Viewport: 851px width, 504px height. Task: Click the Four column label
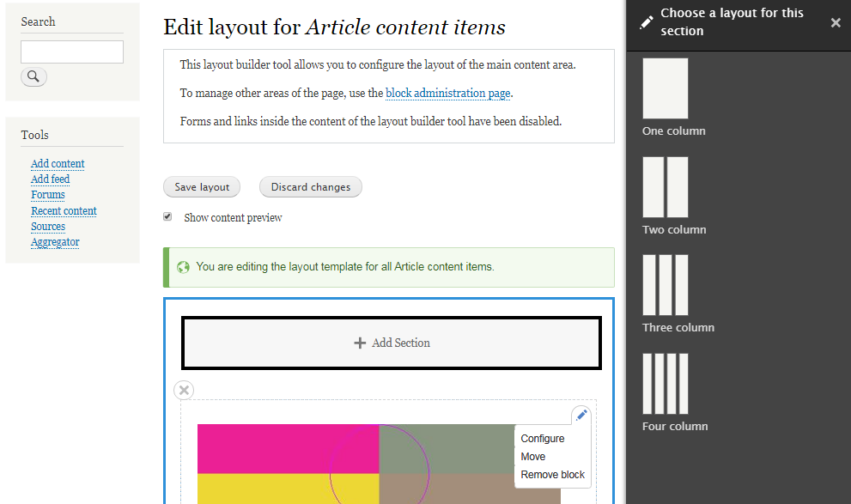point(675,427)
